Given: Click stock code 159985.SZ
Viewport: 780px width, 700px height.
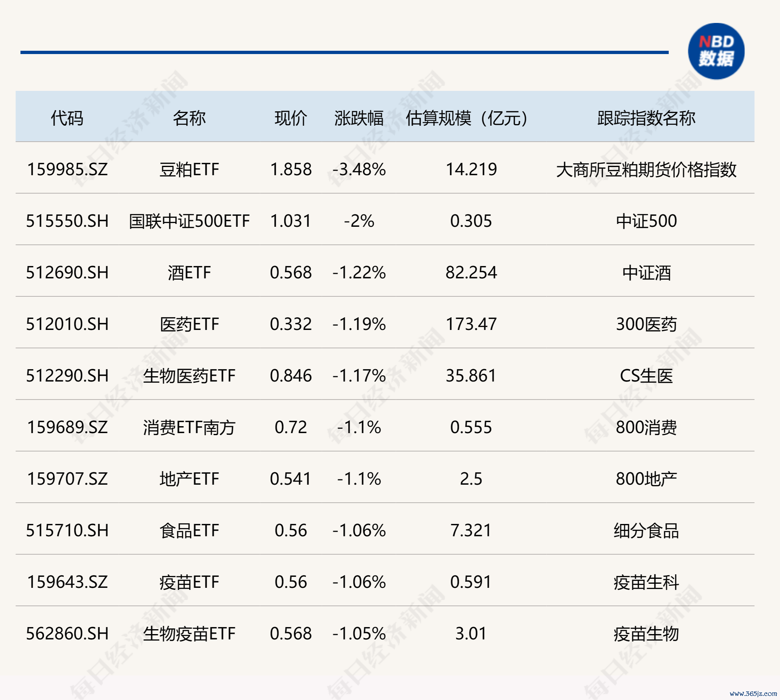Looking at the screenshot, I should click(68, 169).
